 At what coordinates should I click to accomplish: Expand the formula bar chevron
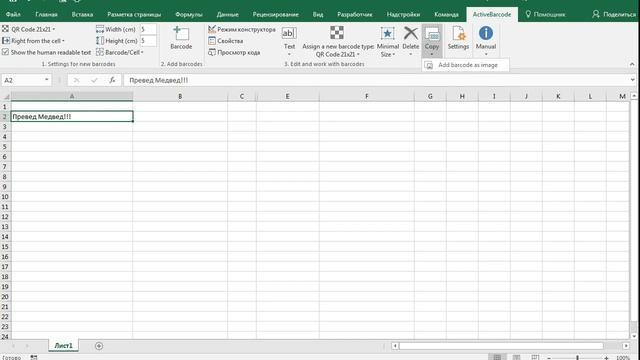pos(632,80)
